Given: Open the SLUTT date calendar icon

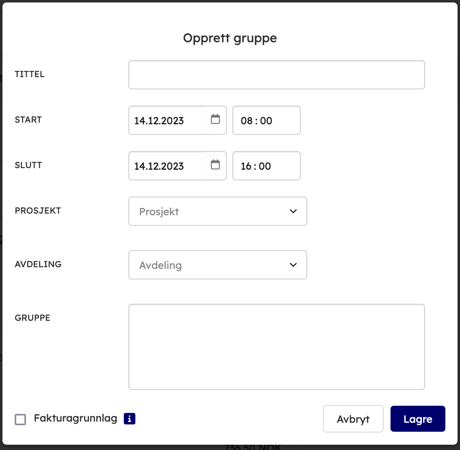Looking at the screenshot, I should [215, 165].
